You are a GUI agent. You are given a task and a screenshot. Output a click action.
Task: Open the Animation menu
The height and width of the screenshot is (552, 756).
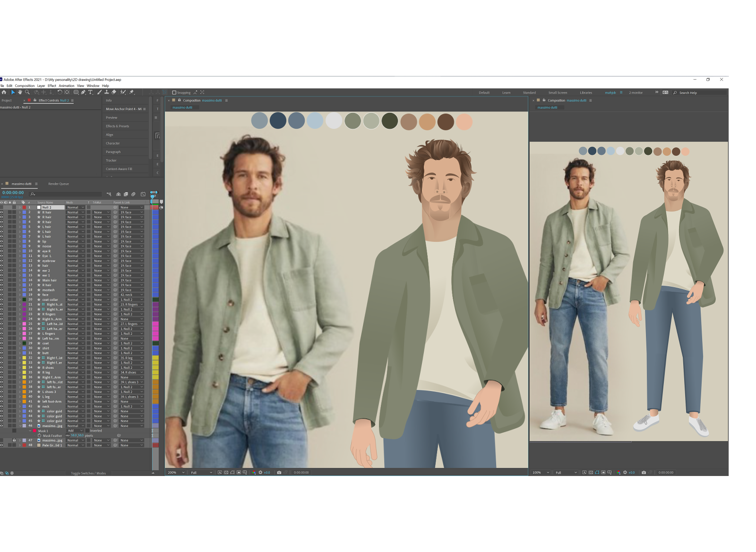[x=67, y=85]
